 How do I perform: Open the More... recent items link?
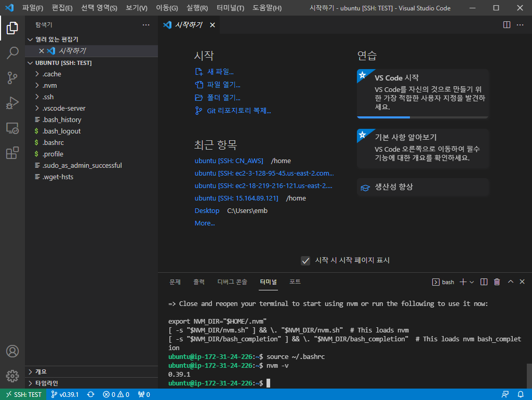[x=205, y=223]
